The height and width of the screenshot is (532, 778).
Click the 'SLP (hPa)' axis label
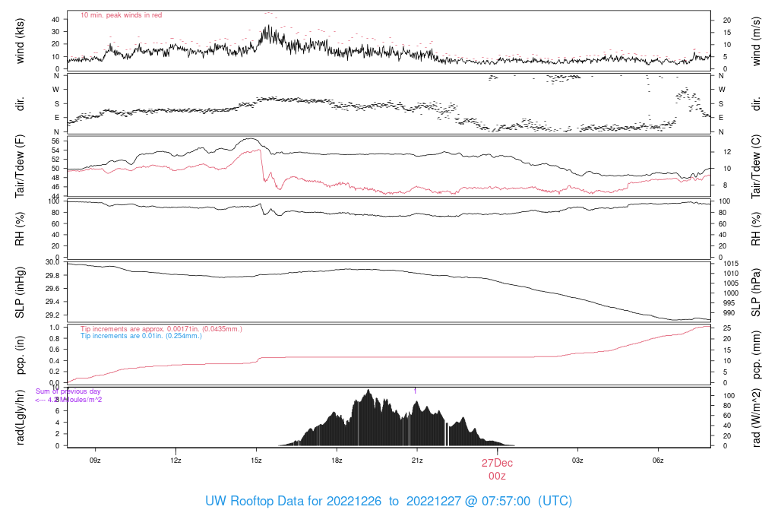[756, 293]
